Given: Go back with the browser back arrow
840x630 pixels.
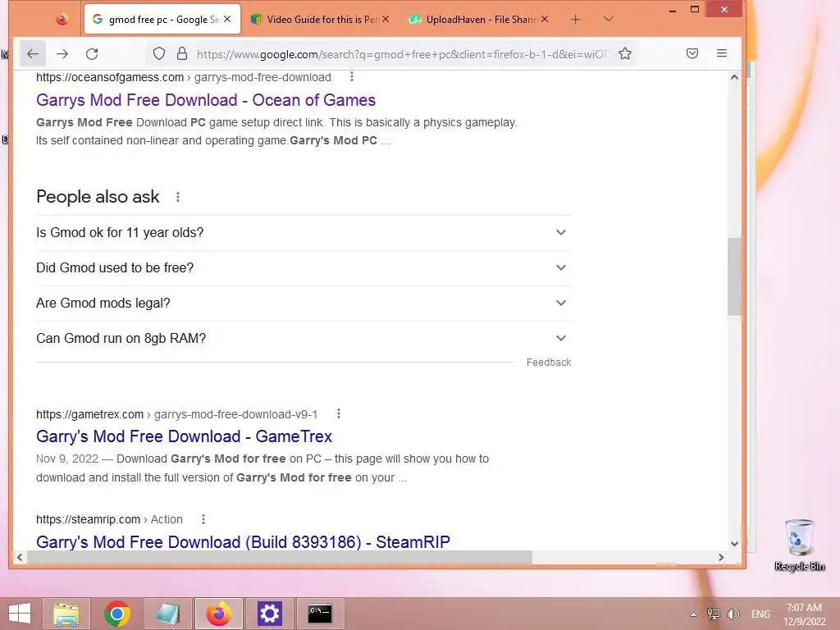Looking at the screenshot, I should [33, 53].
